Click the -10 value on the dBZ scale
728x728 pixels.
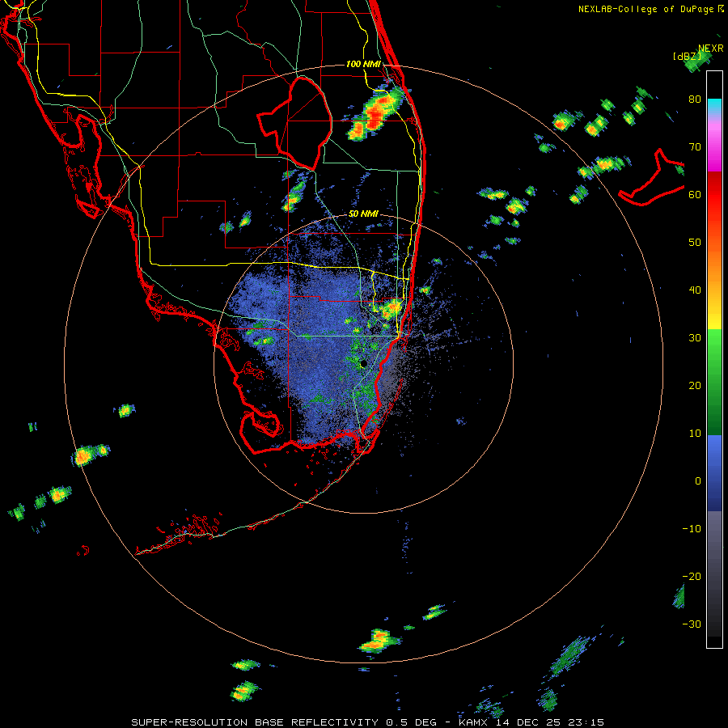pyautogui.click(x=692, y=529)
